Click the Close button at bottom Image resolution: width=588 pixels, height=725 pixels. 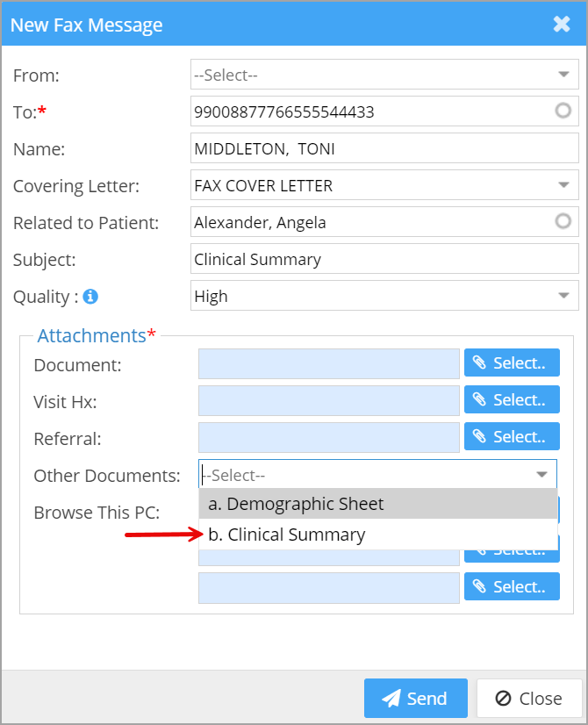coord(529,699)
